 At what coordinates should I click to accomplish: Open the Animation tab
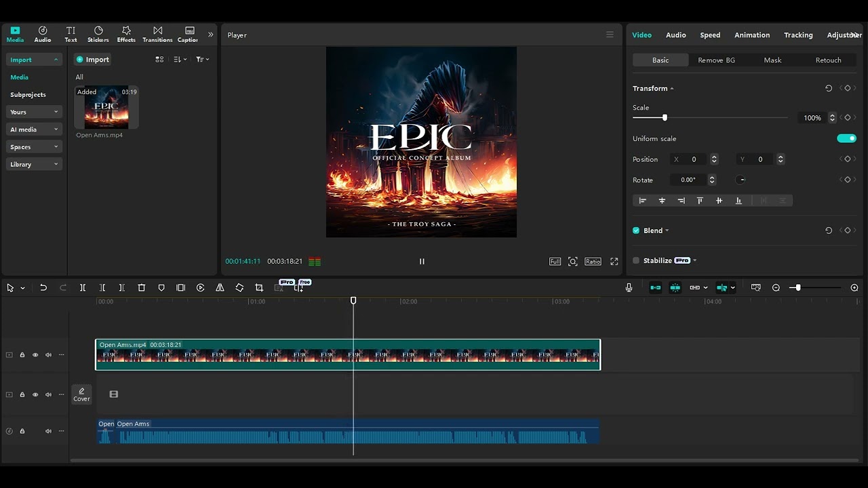(752, 35)
